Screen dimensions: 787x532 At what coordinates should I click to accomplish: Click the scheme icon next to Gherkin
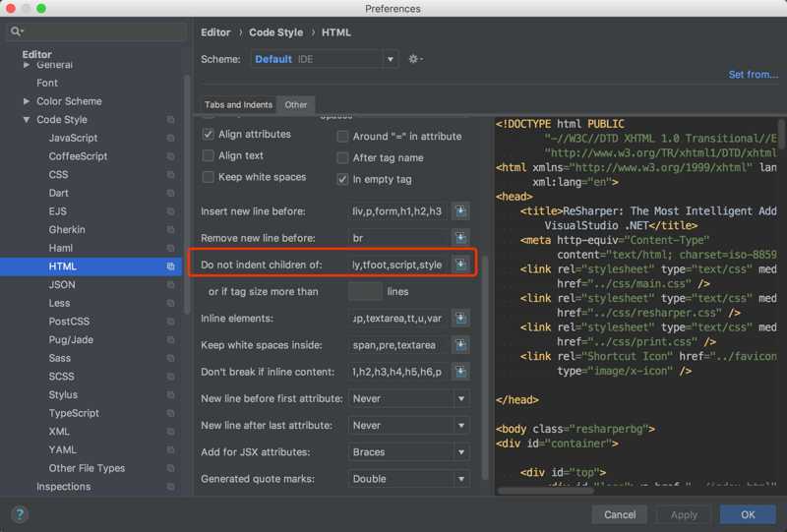[x=170, y=229]
